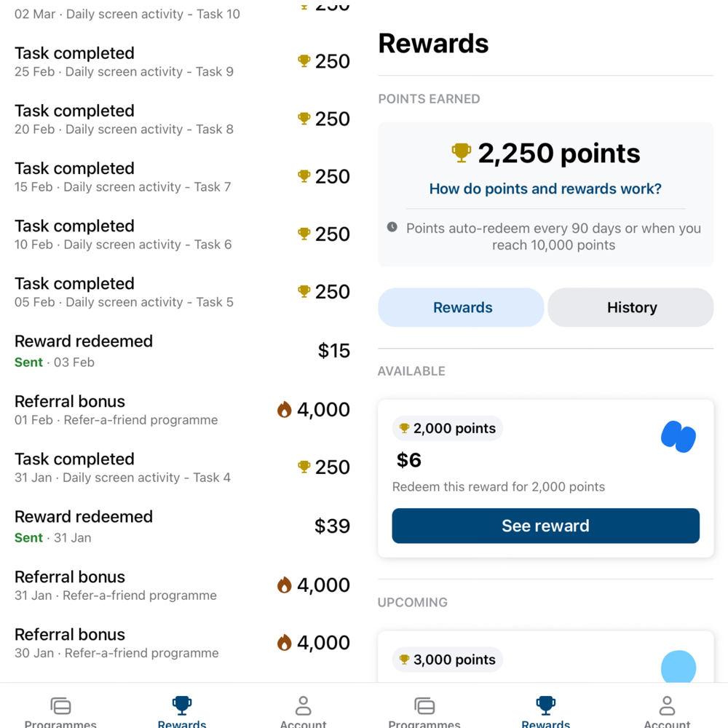This screenshot has width=728, height=728.
Task: Select Task completed entry from 25 Feb
Action: [182, 61]
